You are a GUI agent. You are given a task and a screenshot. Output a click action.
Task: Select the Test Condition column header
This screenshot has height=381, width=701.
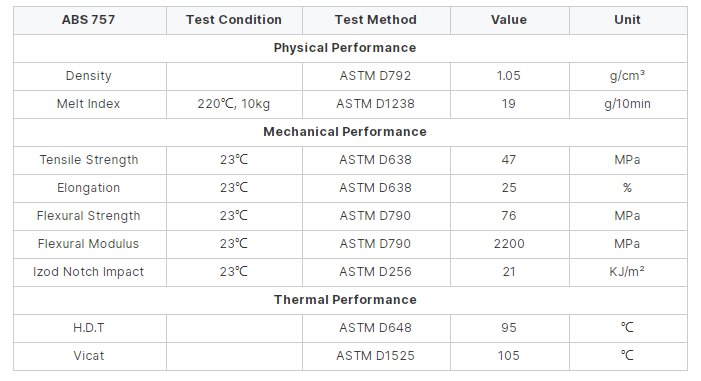[234, 20]
